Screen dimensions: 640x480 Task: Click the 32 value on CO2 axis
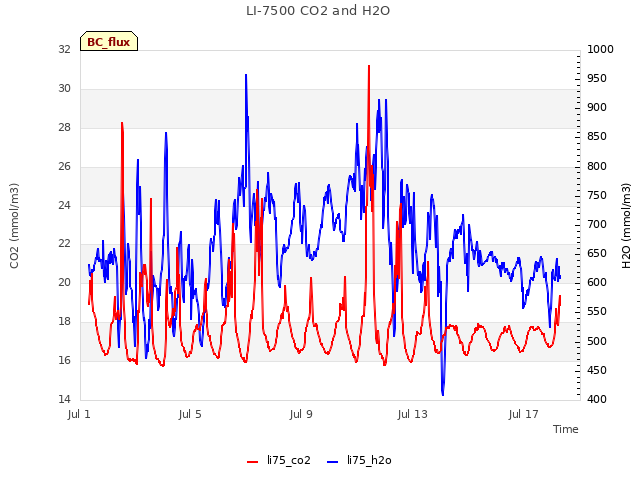pyautogui.click(x=64, y=49)
